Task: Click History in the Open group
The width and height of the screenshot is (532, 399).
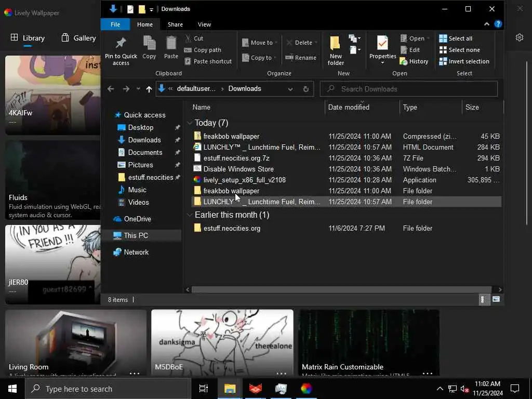Action: pos(414,61)
